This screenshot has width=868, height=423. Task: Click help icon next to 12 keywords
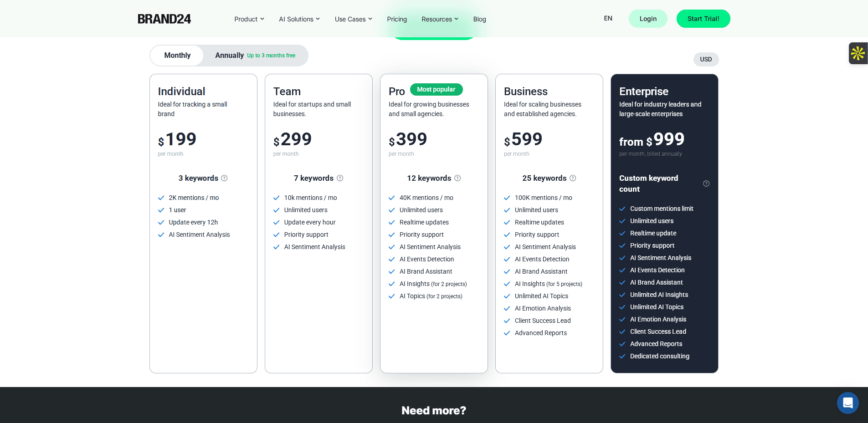coord(457,178)
